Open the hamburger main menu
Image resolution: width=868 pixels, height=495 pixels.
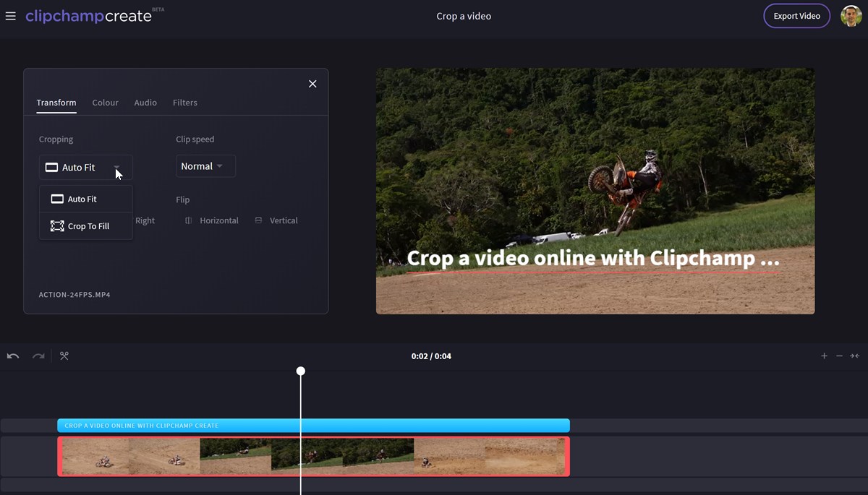[x=10, y=16]
